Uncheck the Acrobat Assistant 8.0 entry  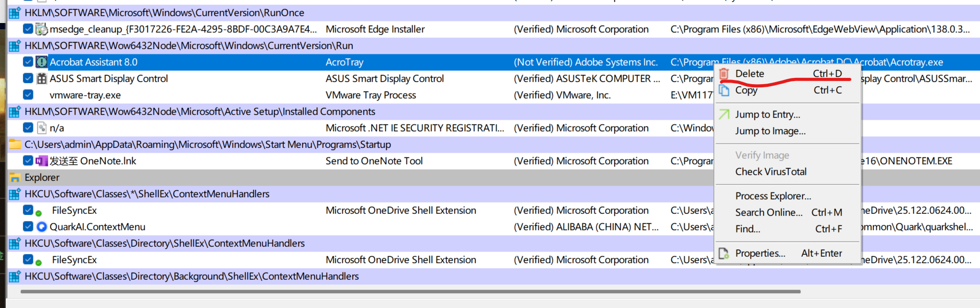click(x=28, y=62)
